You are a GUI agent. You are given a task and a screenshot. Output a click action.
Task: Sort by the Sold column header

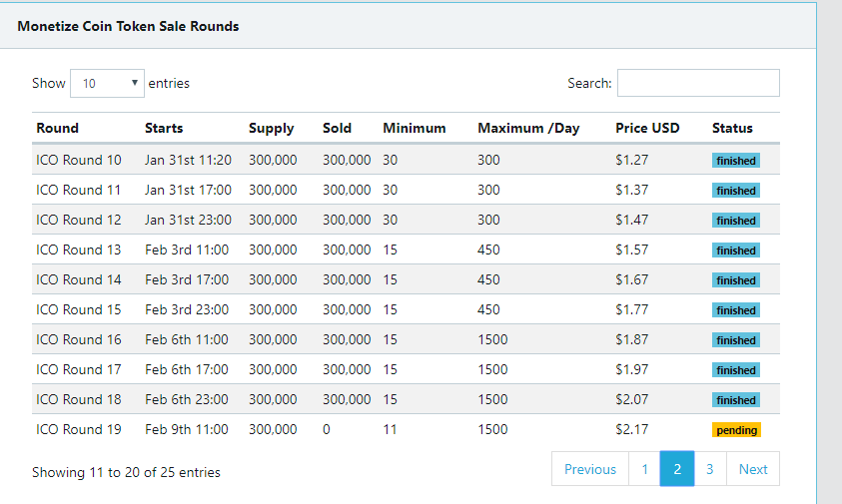337,128
